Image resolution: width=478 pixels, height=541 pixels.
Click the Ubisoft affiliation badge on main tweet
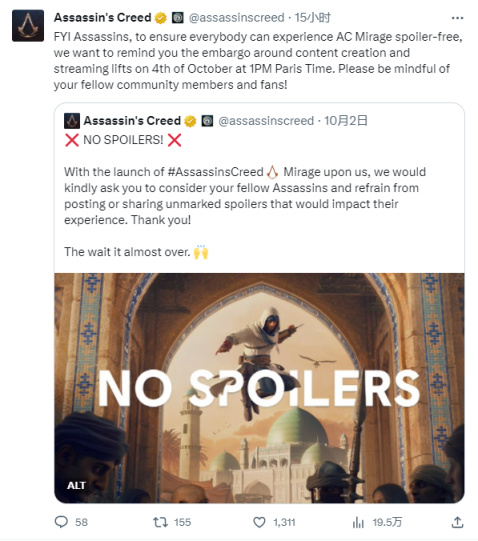pyautogui.click(x=178, y=18)
